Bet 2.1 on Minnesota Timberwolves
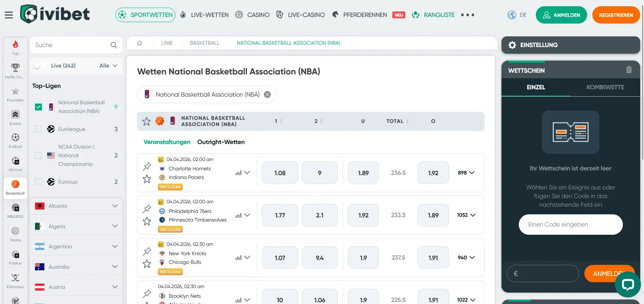Screen dimensions: 644x304 (x=319, y=215)
